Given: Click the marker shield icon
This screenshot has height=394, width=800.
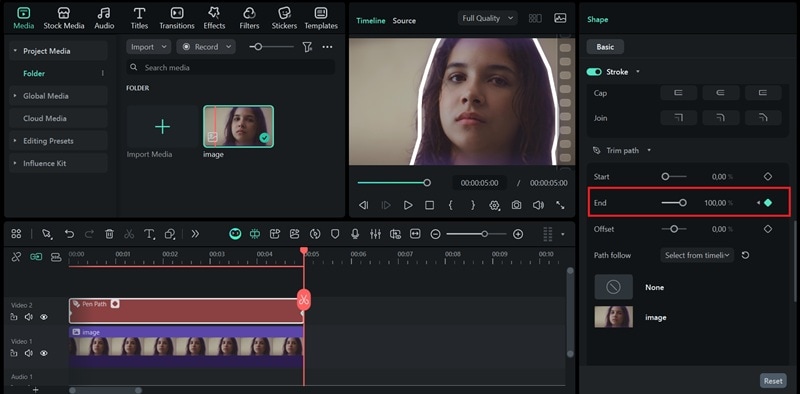Looking at the screenshot, I should coord(335,234).
